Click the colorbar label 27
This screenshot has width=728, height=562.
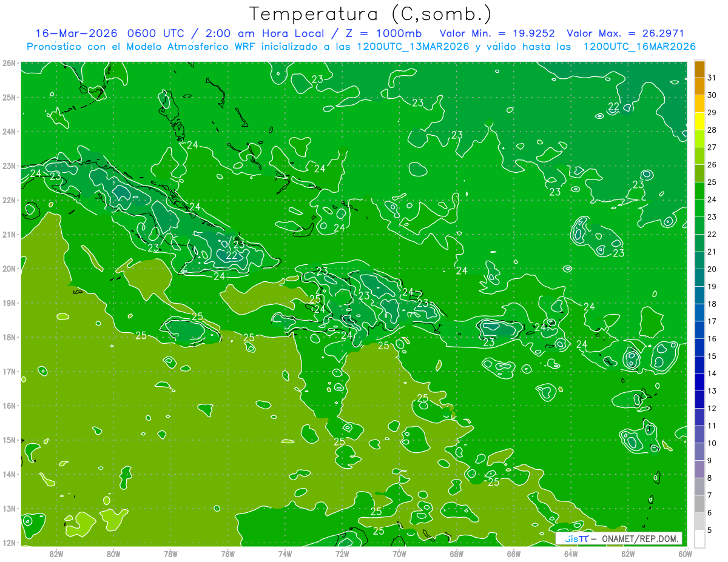coord(712,147)
